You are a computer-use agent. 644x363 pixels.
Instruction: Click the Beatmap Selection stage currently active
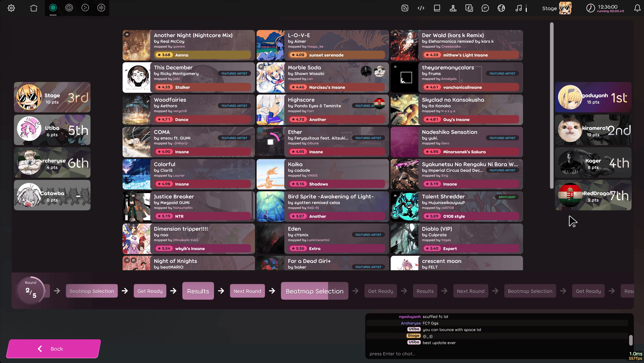click(x=314, y=291)
